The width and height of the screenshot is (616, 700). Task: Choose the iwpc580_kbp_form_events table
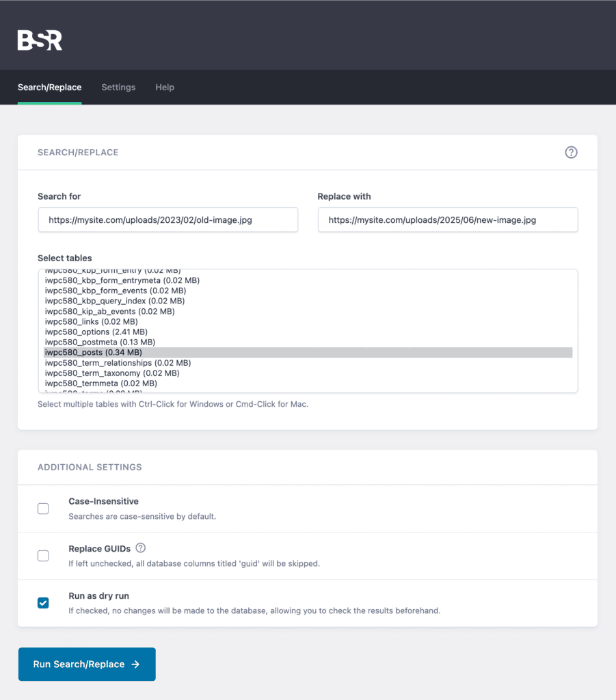116,291
